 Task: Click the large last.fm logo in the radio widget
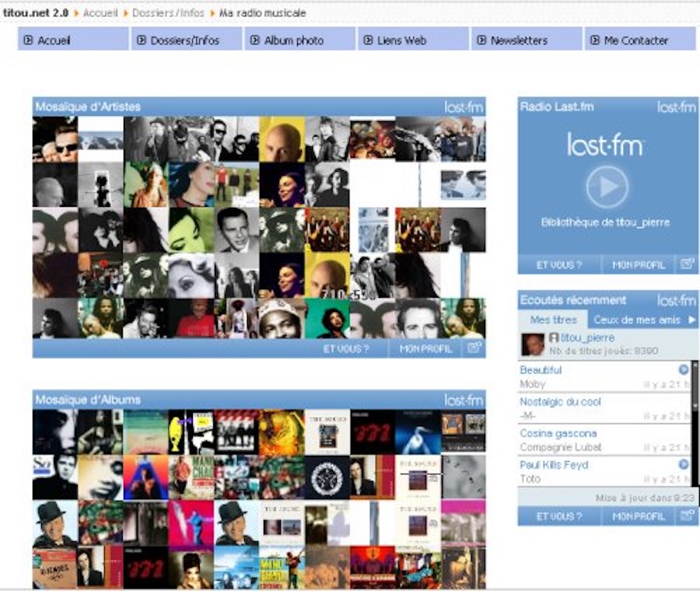pos(605,144)
